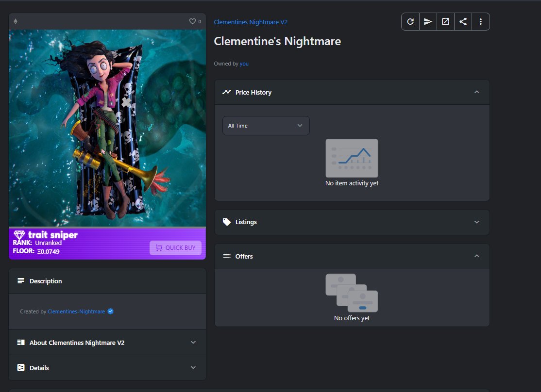The image size is (541, 392).
Task: Click the favorites count 0
Action: click(200, 22)
